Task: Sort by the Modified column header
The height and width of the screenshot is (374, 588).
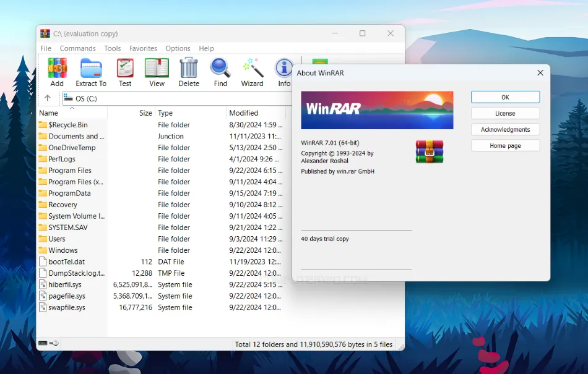Action: point(256,113)
